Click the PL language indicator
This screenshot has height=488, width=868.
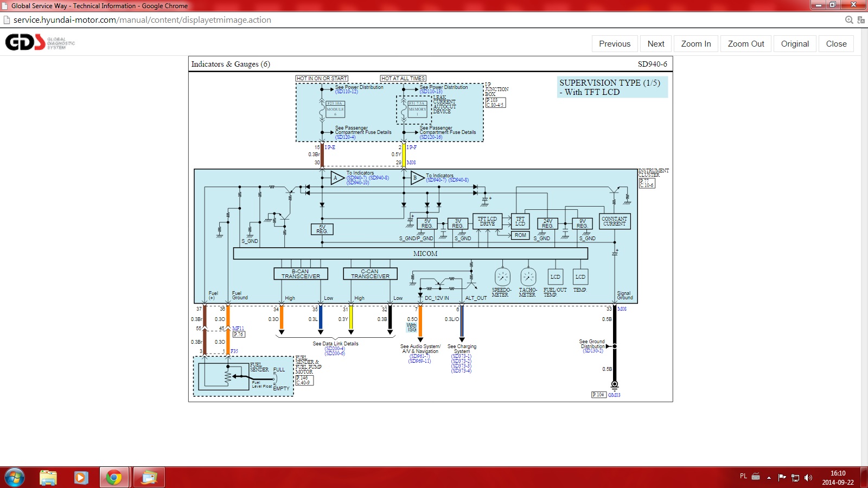(743, 476)
